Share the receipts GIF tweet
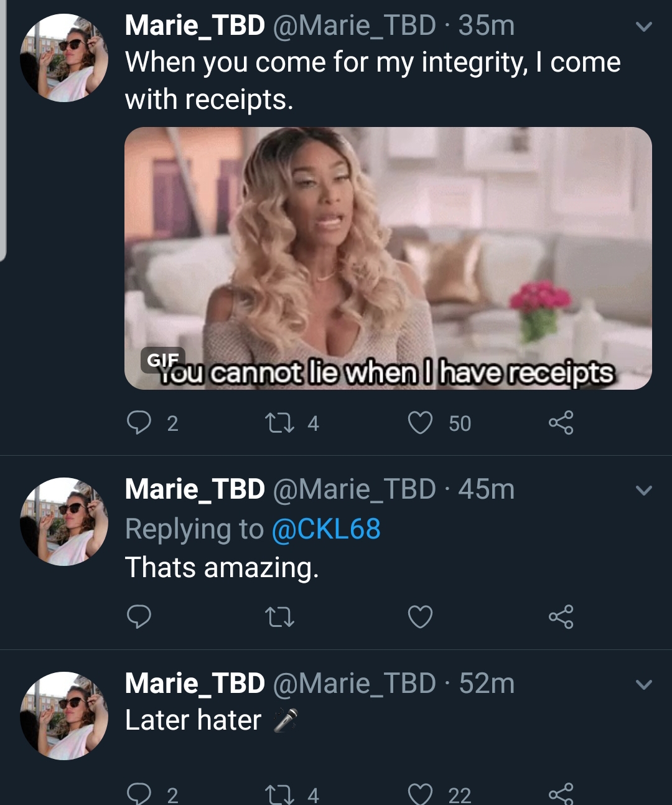 [x=561, y=423]
